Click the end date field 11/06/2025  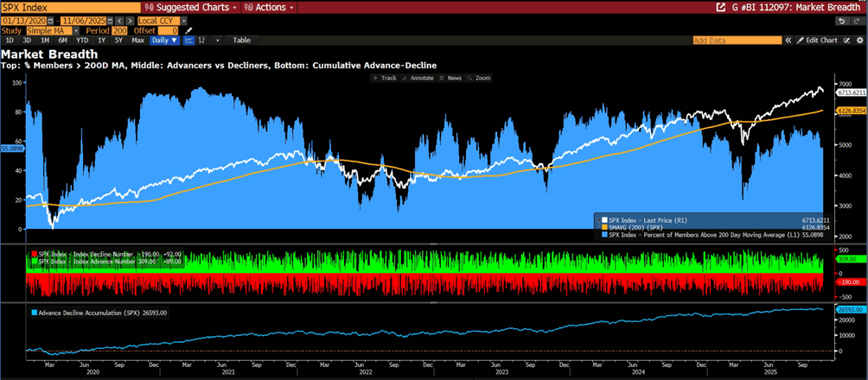[x=83, y=21]
